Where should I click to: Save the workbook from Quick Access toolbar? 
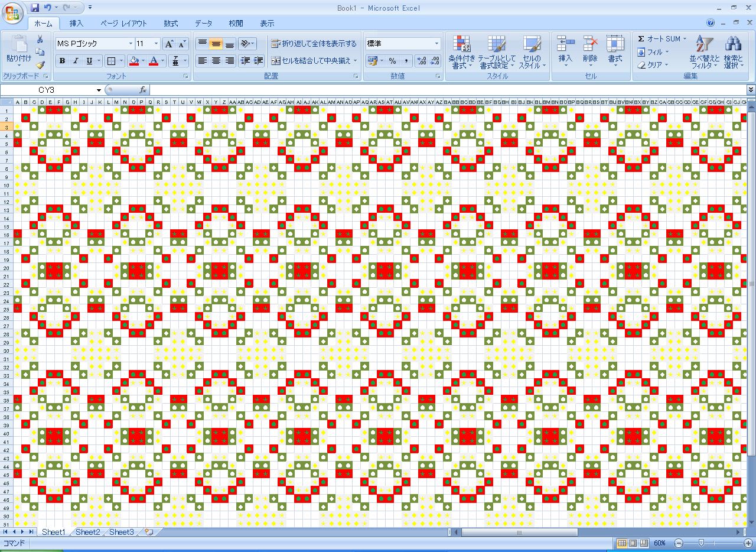[35, 8]
